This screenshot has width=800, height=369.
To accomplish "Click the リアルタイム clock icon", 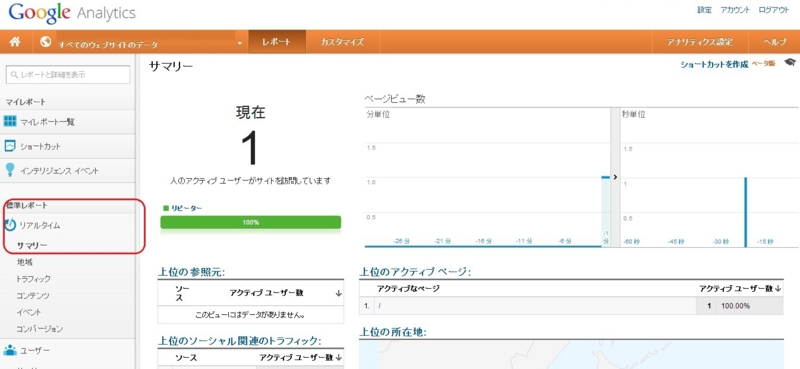I will pyautogui.click(x=10, y=225).
